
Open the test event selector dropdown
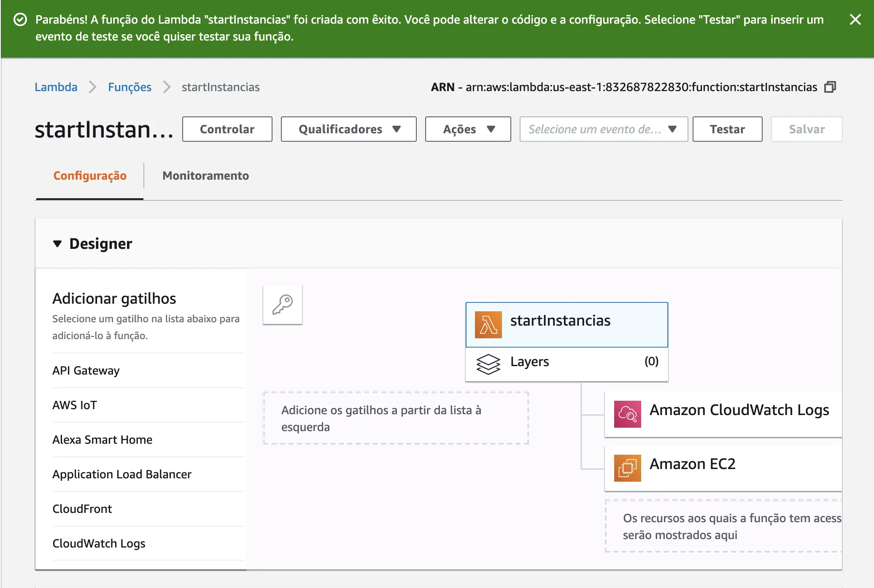(604, 129)
